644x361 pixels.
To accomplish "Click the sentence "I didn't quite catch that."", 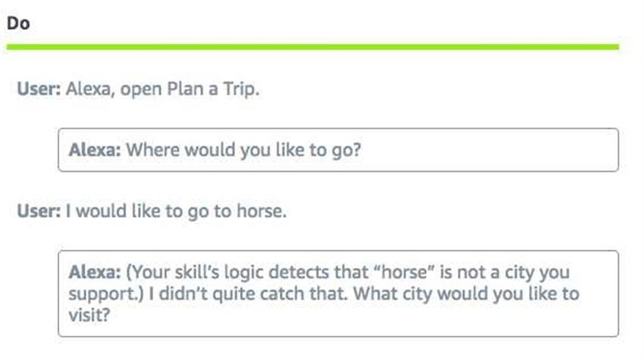I will pos(248,294).
